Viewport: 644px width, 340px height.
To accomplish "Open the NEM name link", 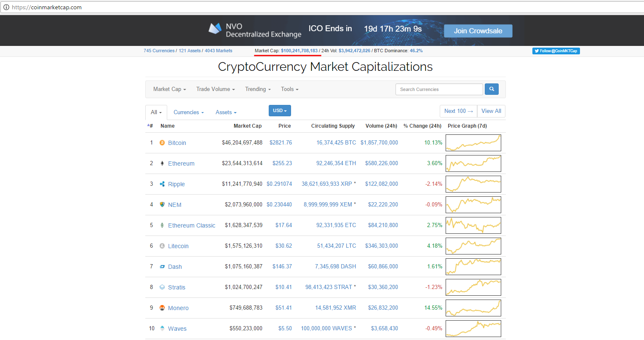I will coord(175,205).
